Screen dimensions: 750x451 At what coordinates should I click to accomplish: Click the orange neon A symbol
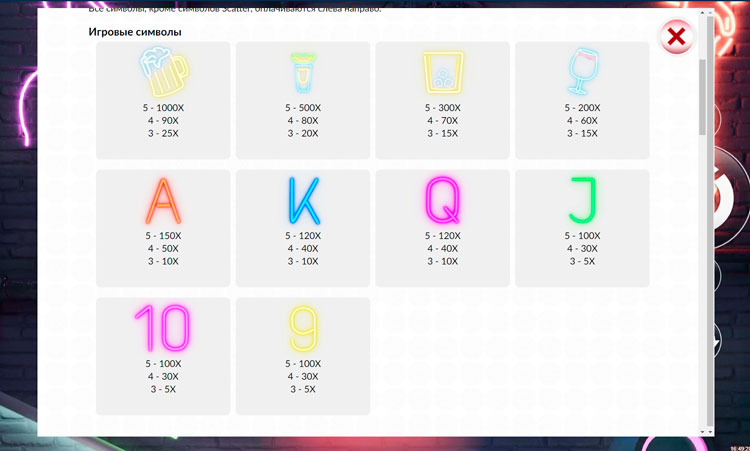coord(162,200)
